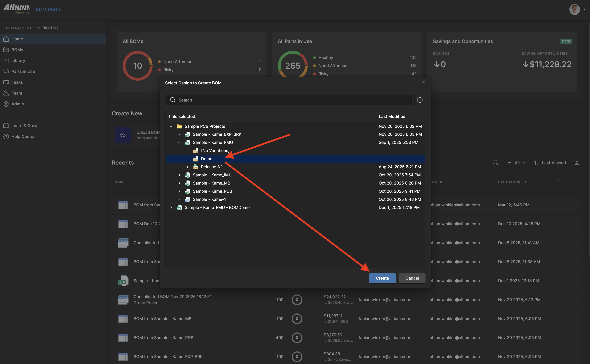The height and width of the screenshot is (364, 590).
Task: Open the All filter dropdown
Action: (516, 163)
